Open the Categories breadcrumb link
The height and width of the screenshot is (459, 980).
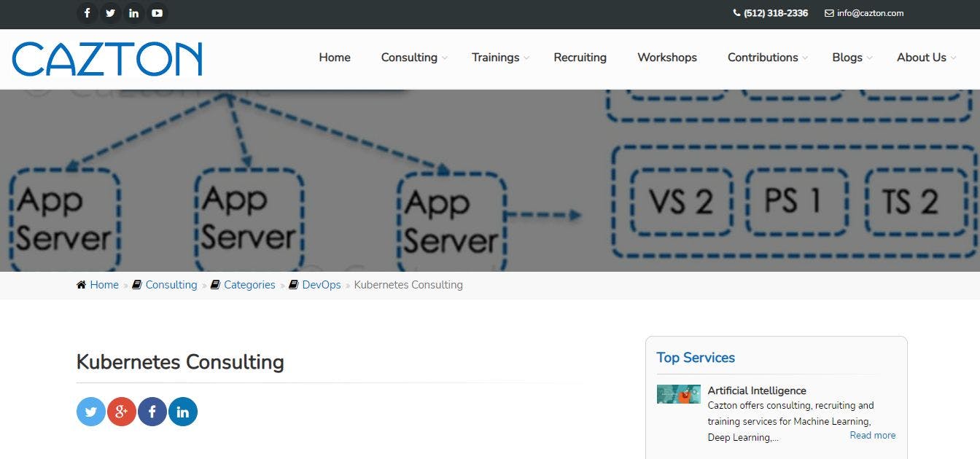pyautogui.click(x=249, y=285)
